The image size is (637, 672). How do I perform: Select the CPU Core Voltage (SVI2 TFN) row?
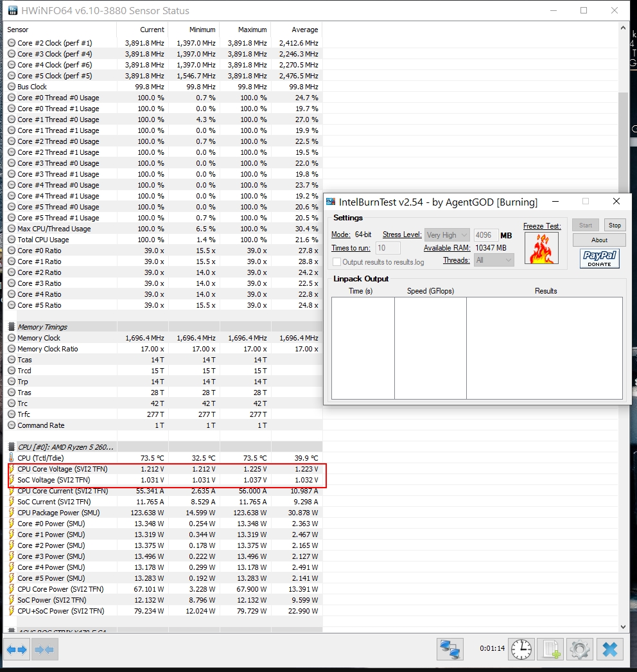163,469
